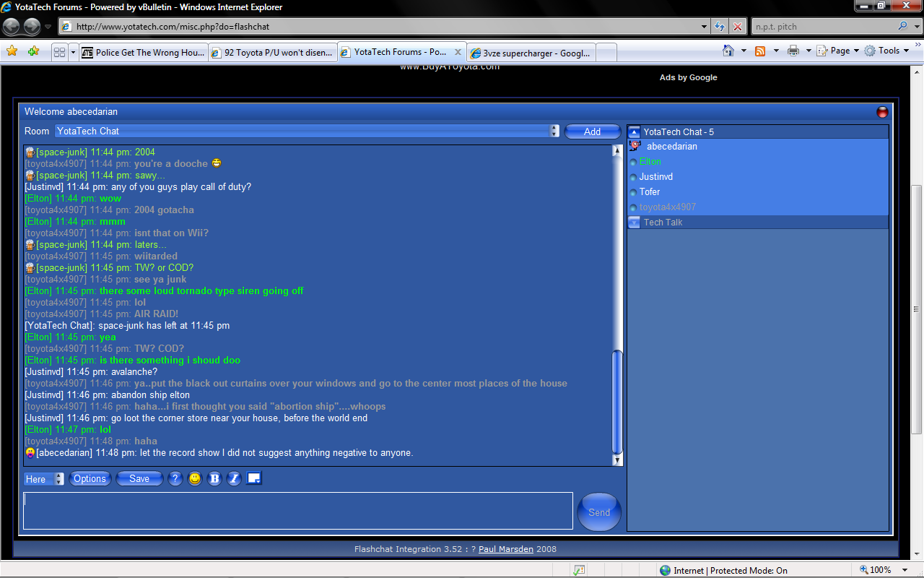This screenshot has width=924, height=578.
Task: Click the chat scrollbar down arrow
Action: (x=617, y=460)
